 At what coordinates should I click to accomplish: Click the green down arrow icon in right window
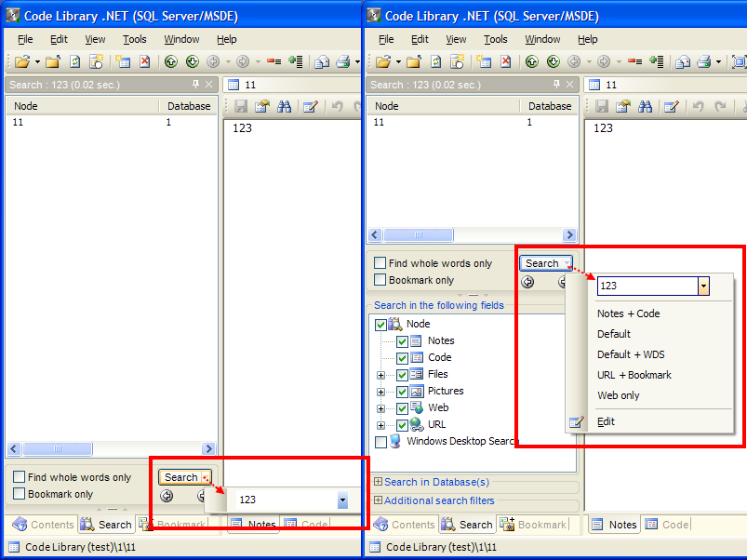coord(554,61)
